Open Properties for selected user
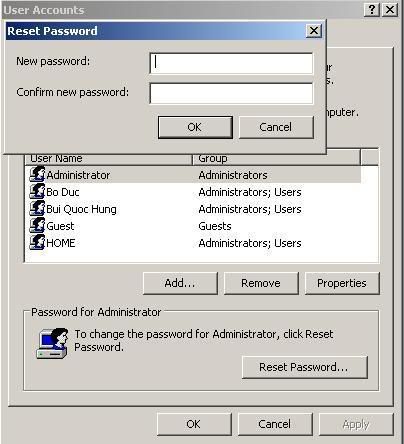Image resolution: width=404 pixels, height=444 pixels. click(x=342, y=283)
